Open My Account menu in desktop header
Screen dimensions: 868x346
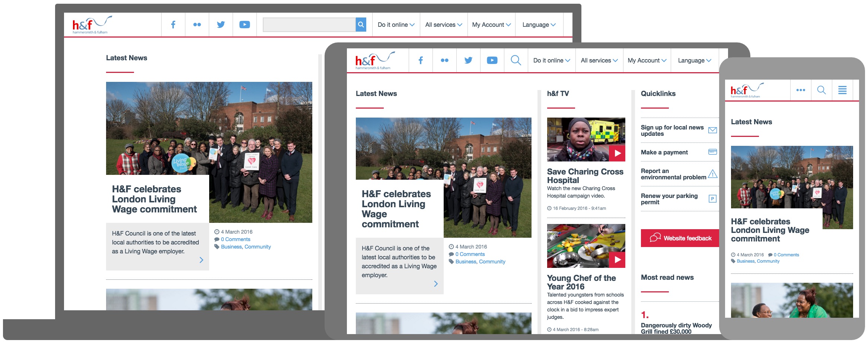[x=491, y=25]
